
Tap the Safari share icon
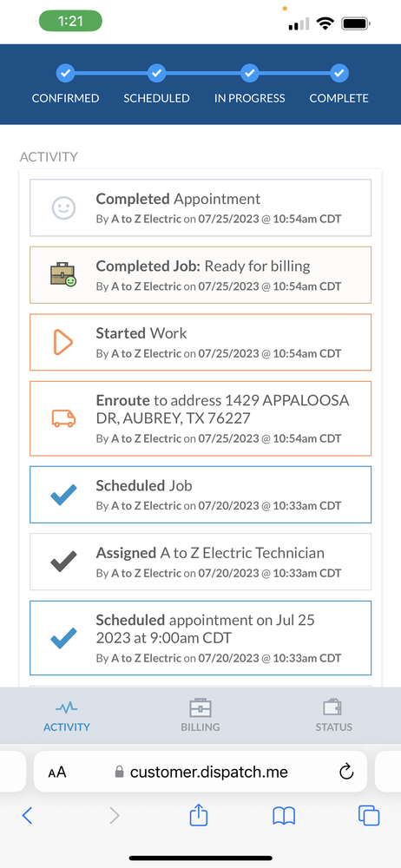(198, 814)
